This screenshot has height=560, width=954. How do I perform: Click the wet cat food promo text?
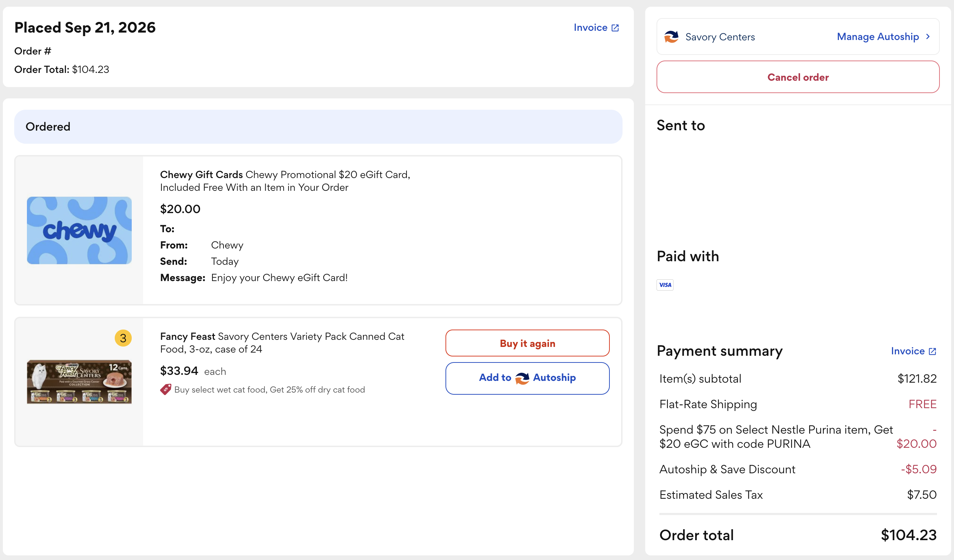coord(269,390)
